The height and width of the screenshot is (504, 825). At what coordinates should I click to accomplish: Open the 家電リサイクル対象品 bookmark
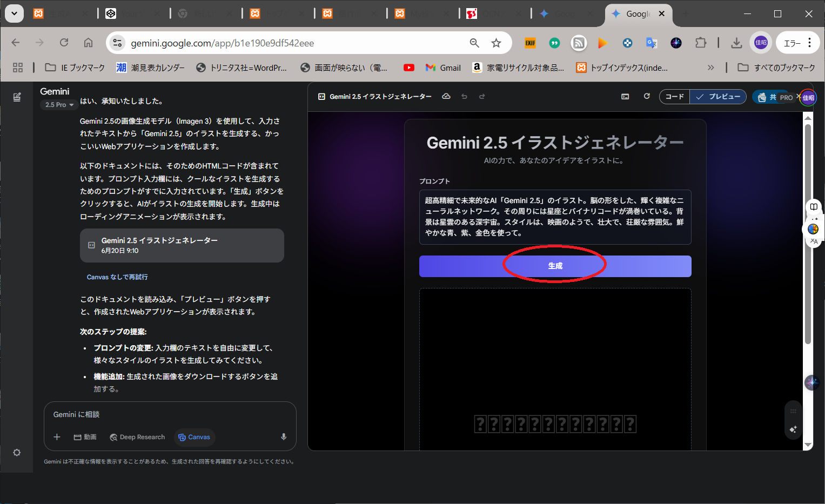518,68
